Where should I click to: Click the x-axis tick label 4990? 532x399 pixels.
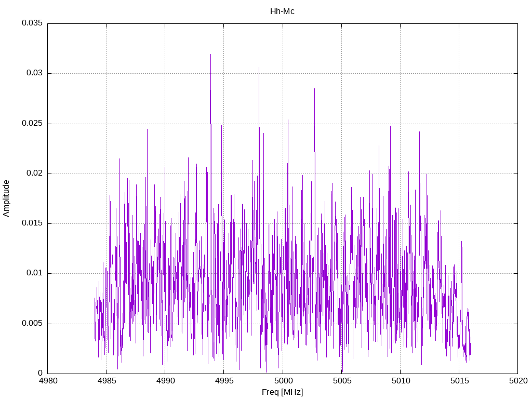166,381
